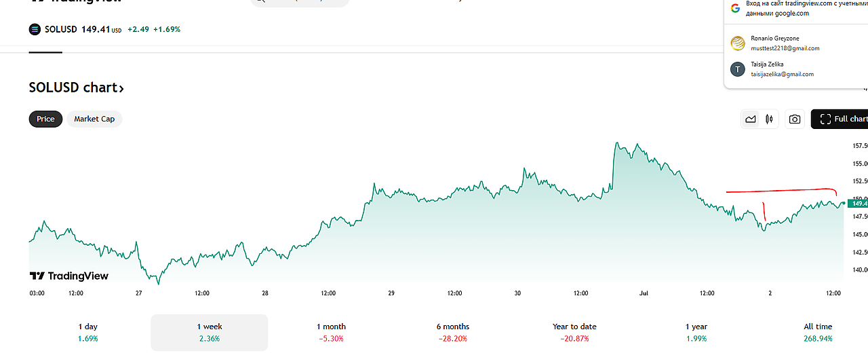Image resolution: width=868 pixels, height=353 pixels.
Task: Switch to candlestick chart style icon
Action: click(769, 119)
